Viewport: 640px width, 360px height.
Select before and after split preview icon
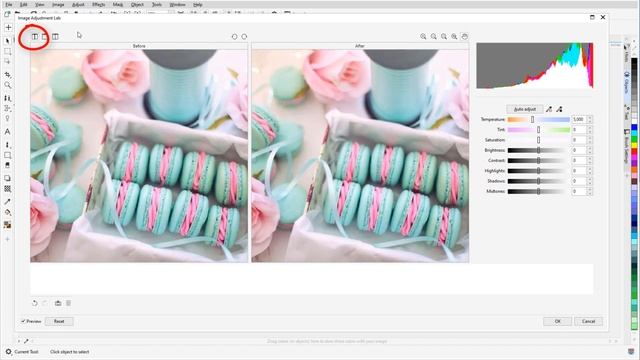point(55,37)
